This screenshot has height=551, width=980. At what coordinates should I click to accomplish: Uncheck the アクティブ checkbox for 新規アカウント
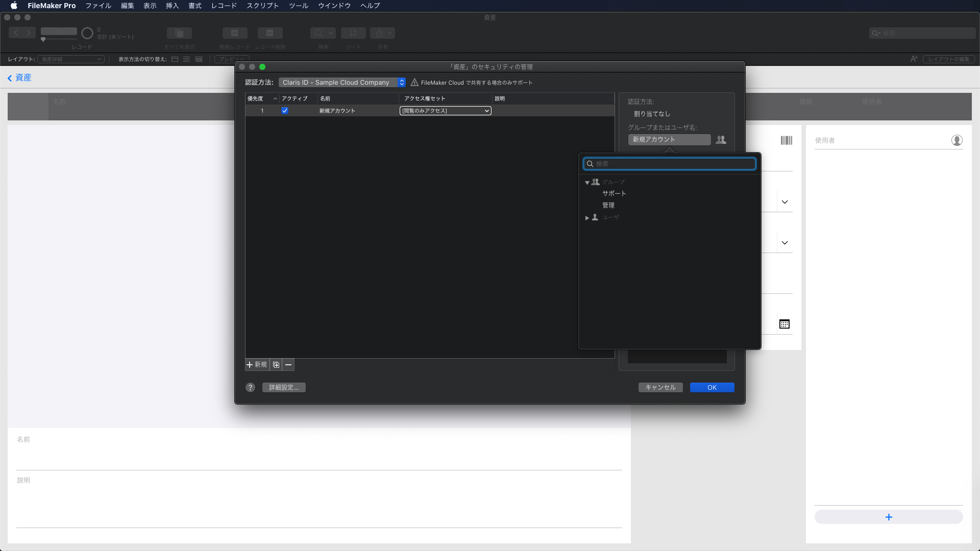click(285, 111)
